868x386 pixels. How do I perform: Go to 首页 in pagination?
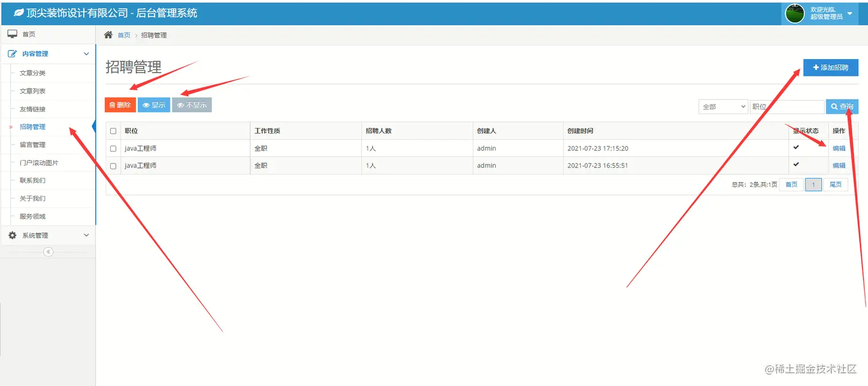coord(791,185)
